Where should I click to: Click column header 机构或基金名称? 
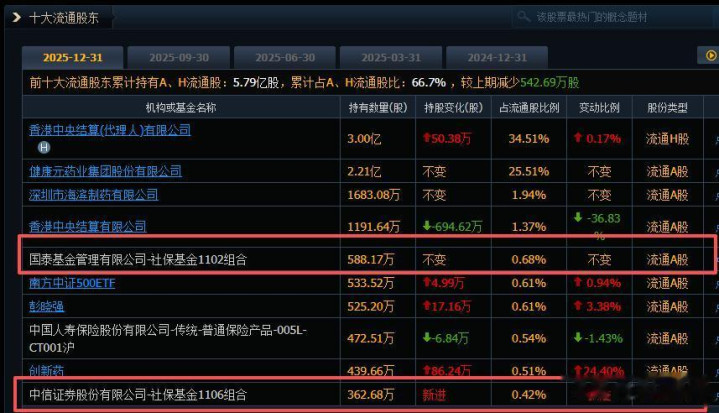pyautogui.click(x=181, y=108)
